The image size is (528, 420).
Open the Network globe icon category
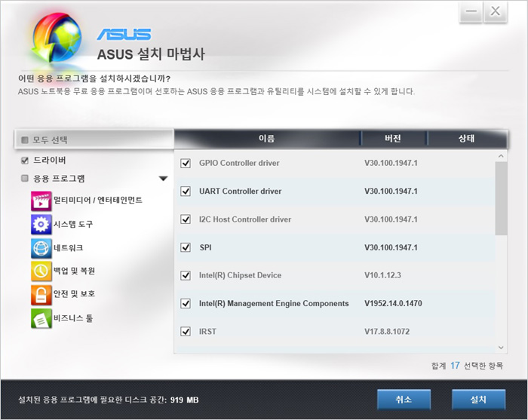click(x=41, y=248)
